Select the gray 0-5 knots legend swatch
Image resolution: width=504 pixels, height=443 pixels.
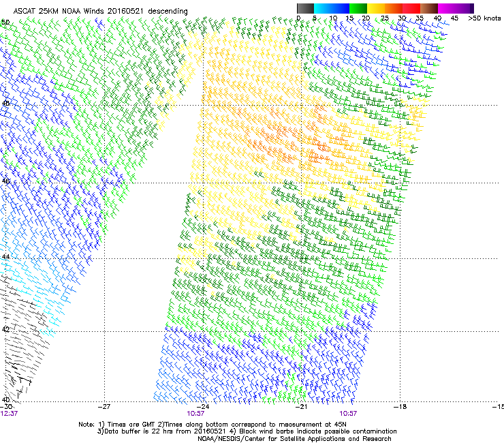[x=305, y=8]
